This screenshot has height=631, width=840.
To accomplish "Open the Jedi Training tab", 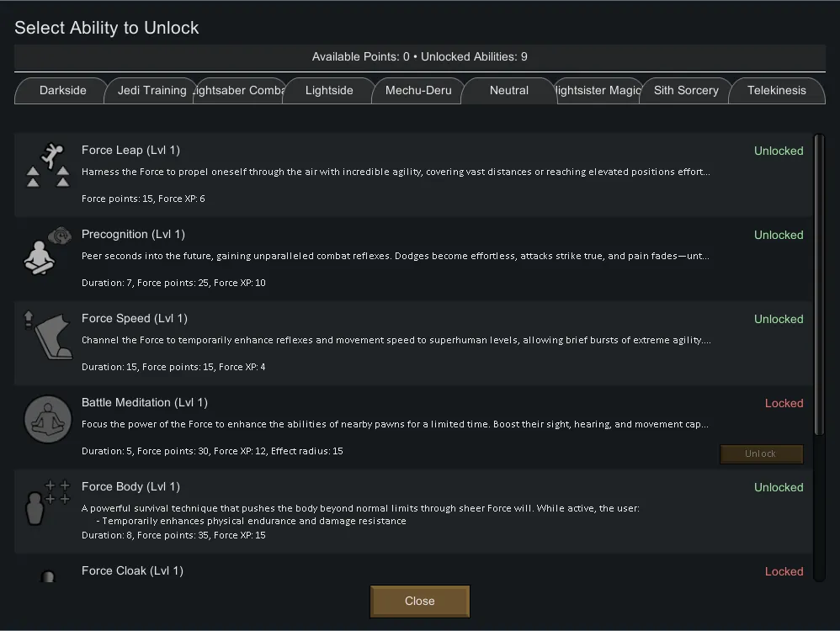I will coord(152,91).
